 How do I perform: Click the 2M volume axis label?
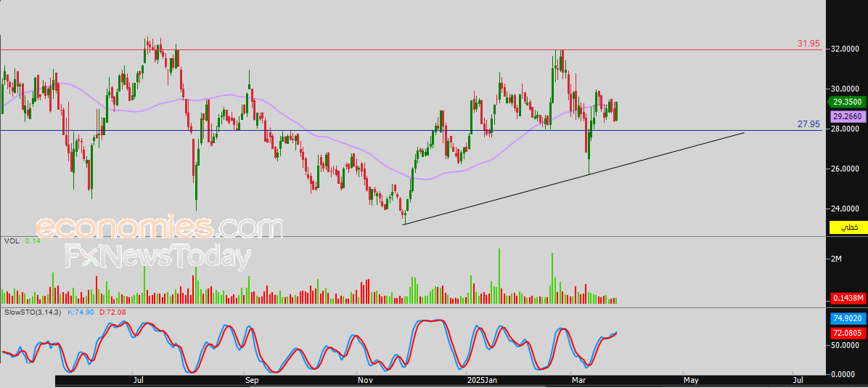pyautogui.click(x=837, y=259)
